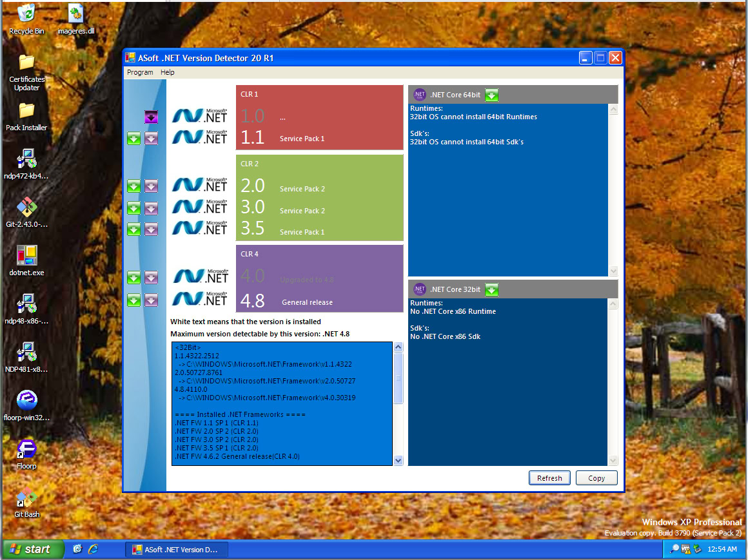Click .NET Core logo in 64bit header

[x=419, y=94]
